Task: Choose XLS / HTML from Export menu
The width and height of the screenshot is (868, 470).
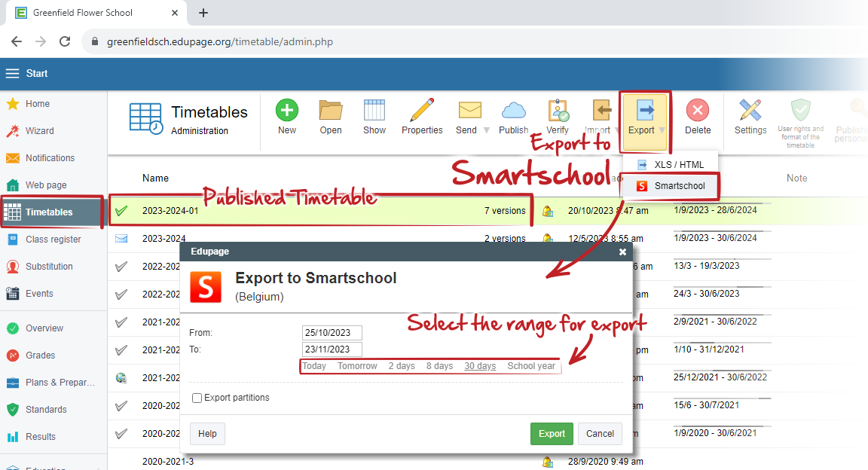Action: tap(671, 164)
